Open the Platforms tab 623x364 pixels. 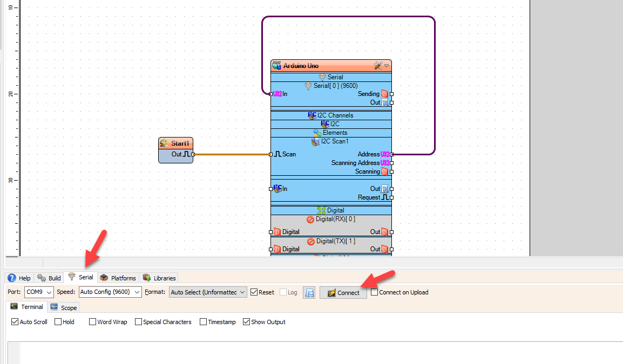pyautogui.click(x=118, y=278)
